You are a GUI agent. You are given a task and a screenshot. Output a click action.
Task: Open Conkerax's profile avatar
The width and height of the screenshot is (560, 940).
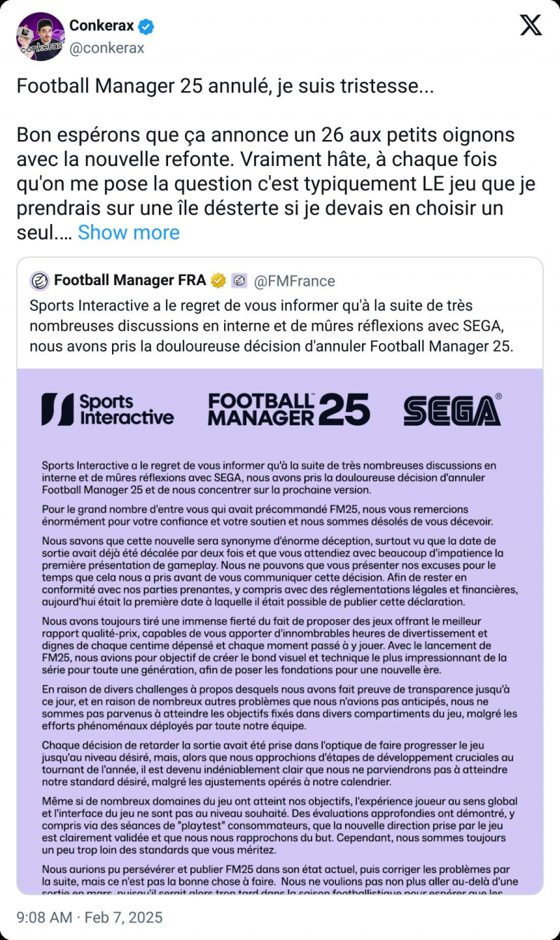tap(40, 36)
